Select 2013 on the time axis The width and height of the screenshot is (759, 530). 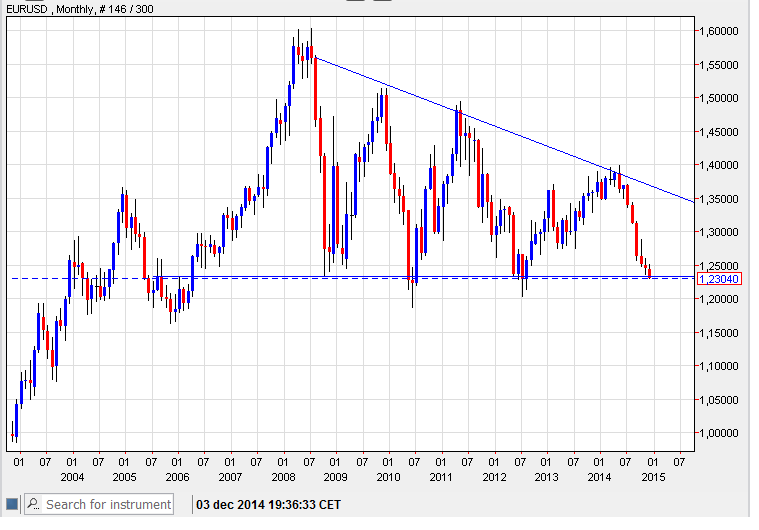tap(546, 477)
